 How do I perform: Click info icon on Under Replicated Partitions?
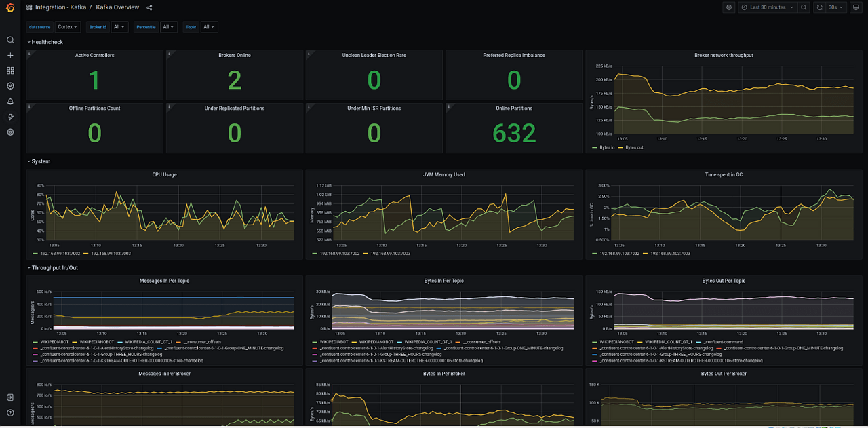[169, 106]
